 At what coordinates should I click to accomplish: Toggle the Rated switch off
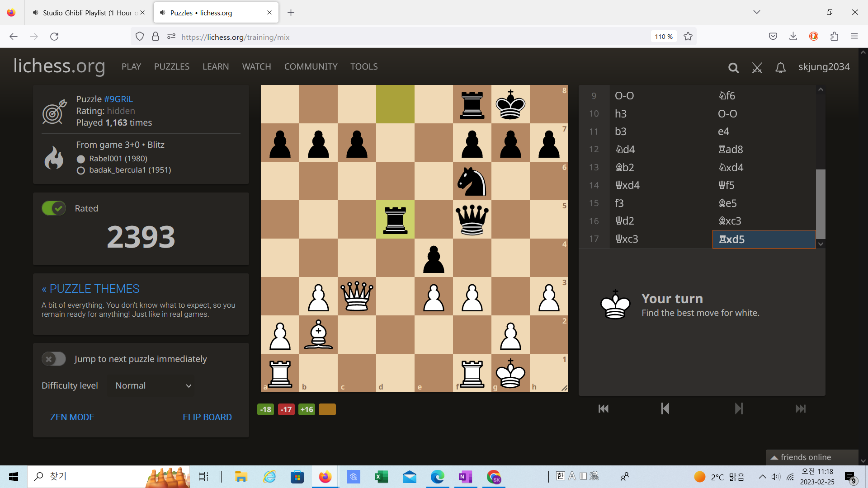(54, 208)
